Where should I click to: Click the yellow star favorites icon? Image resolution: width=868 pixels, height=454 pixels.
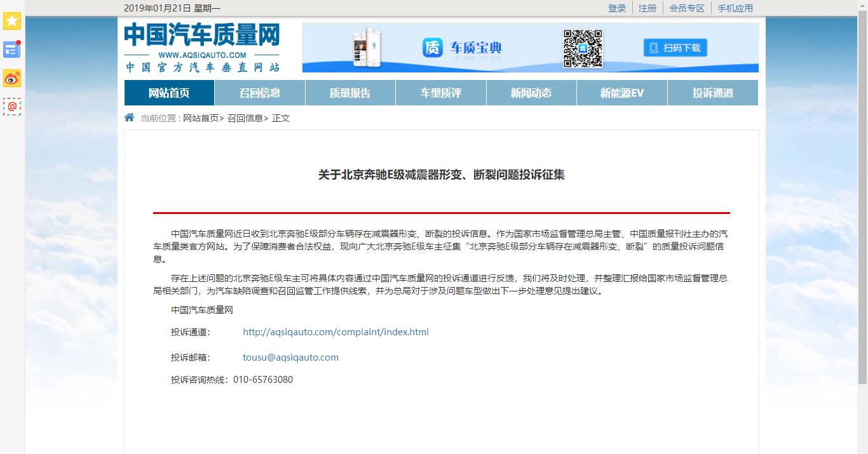12,21
